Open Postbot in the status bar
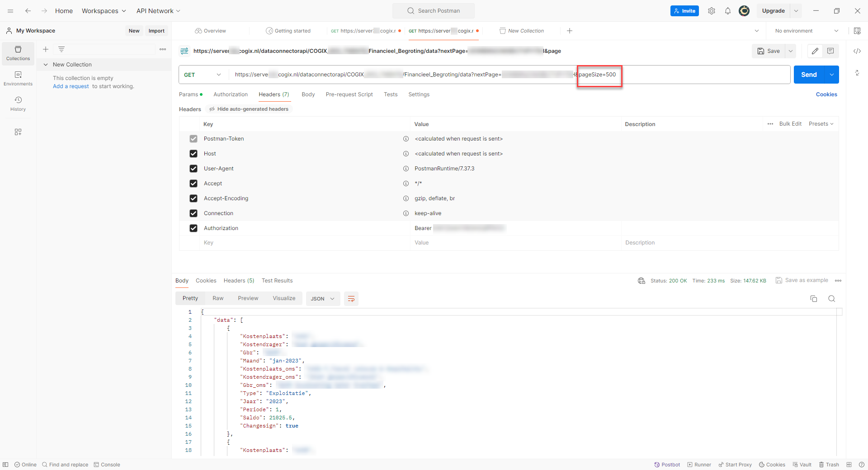 coord(667,465)
